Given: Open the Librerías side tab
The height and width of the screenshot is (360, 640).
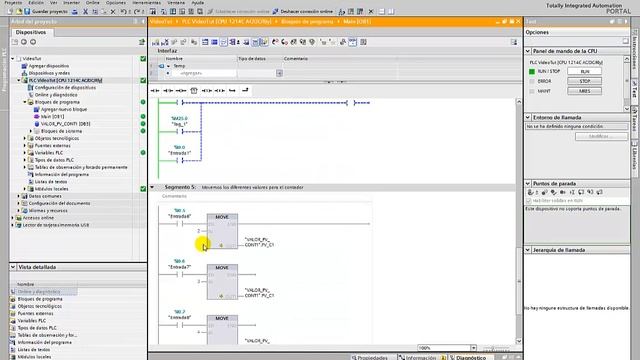Looking at the screenshot, I should point(635,157).
